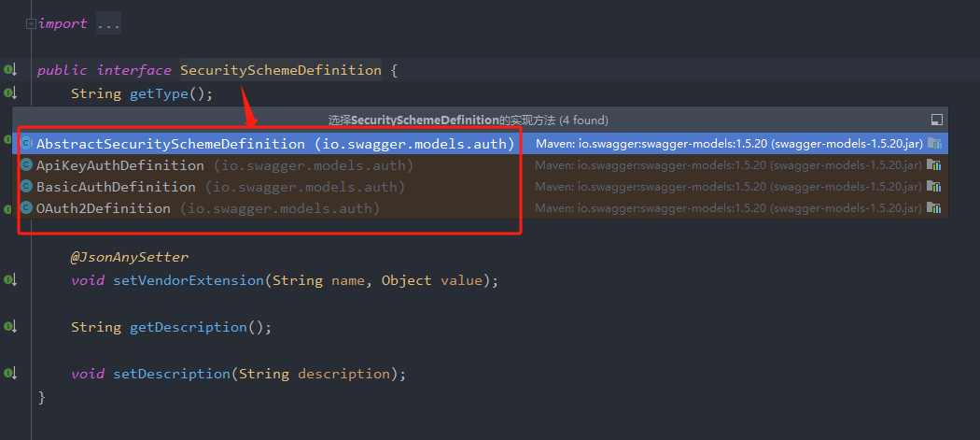Click library jar icon on OAuth2Definition row

click(x=933, y=208)
